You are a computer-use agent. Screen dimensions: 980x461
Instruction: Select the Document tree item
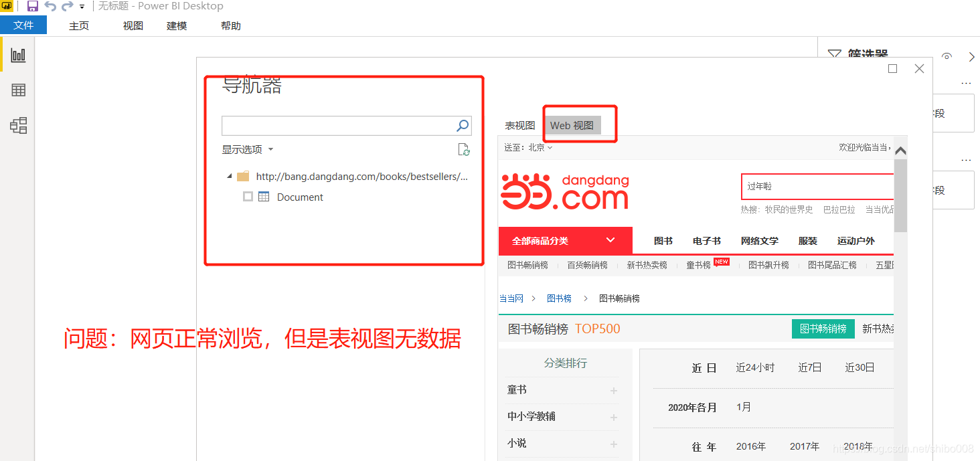(x=300, y=197)
